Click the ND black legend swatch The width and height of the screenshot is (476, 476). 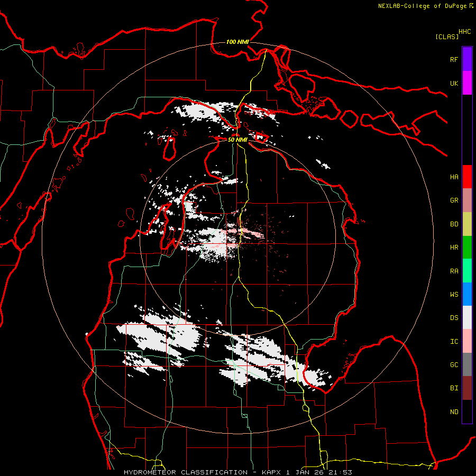pos(467,411)
